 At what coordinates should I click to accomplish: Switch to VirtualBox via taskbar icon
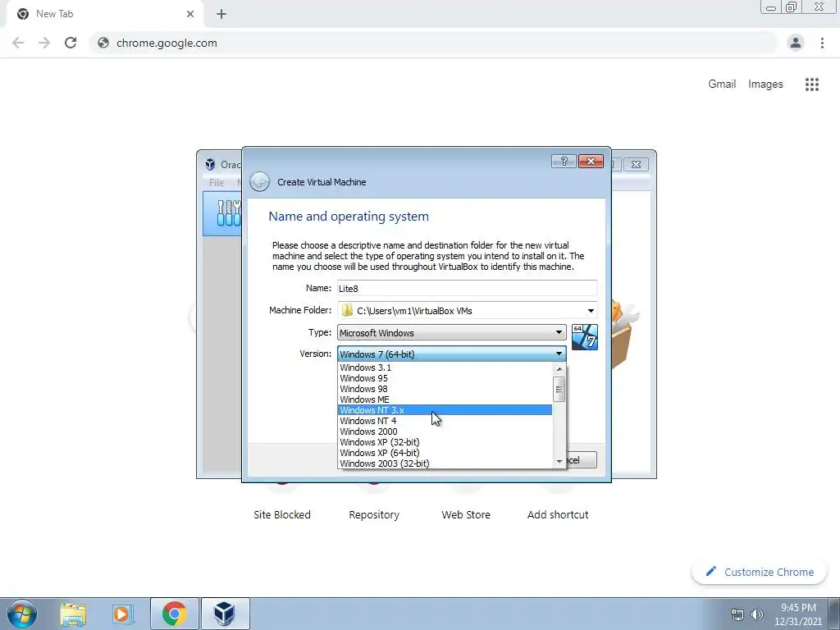225,614
